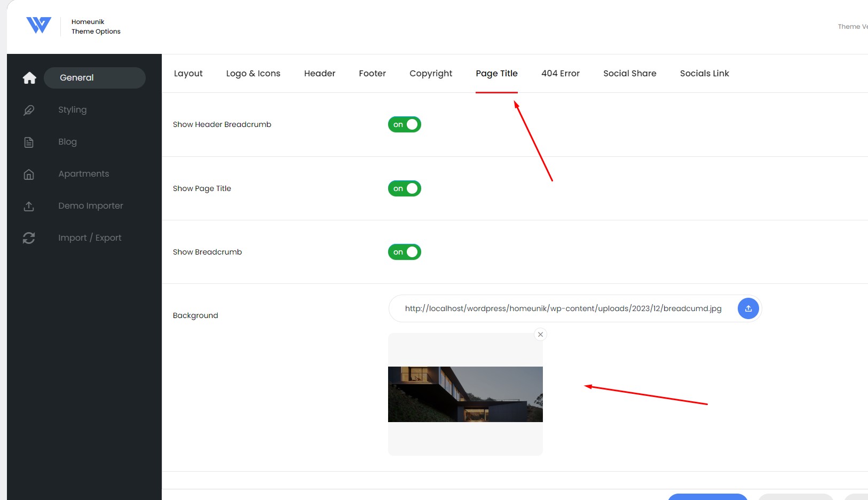Open the Layout tab

(188, 74)
